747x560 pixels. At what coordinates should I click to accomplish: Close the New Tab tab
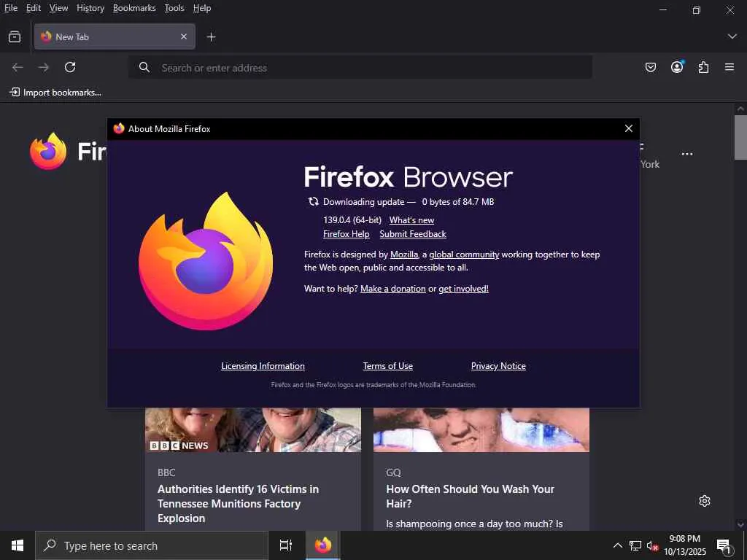[183, 36]
